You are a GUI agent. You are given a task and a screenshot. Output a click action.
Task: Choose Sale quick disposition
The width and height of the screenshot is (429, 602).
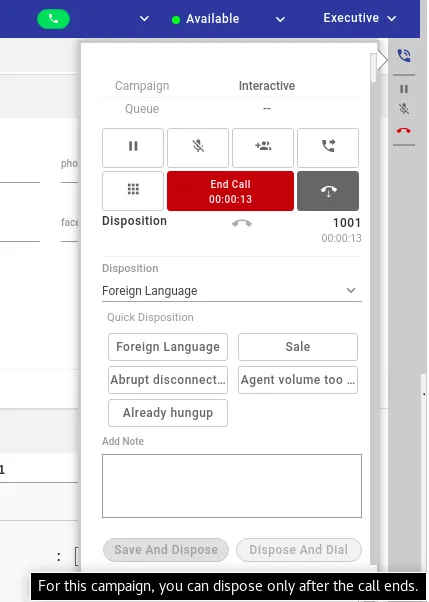coord(298,347)
